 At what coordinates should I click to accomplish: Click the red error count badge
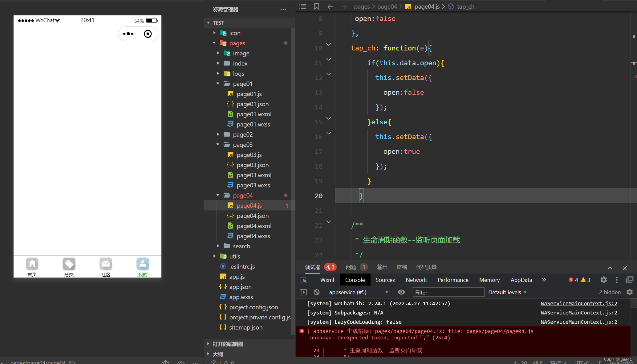(573, 280)
